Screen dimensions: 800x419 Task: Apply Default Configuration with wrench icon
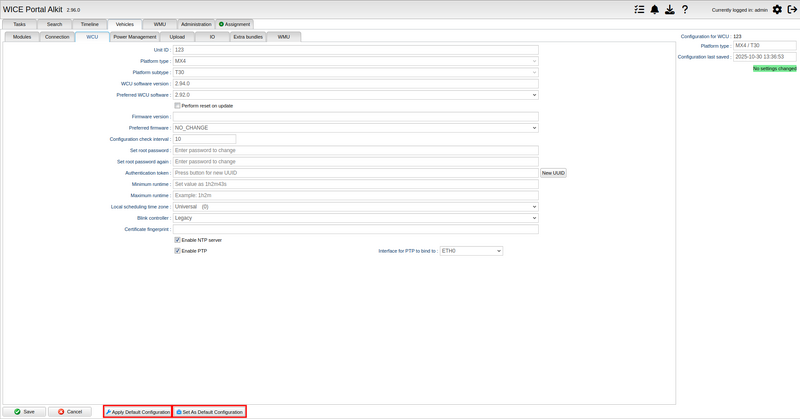tap(138, 411)
